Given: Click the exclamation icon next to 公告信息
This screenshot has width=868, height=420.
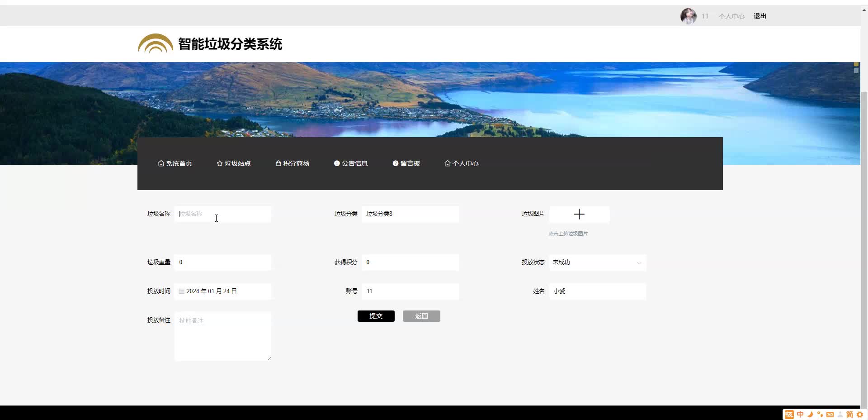Looking at the screenshot, I should tap(337, 163).
